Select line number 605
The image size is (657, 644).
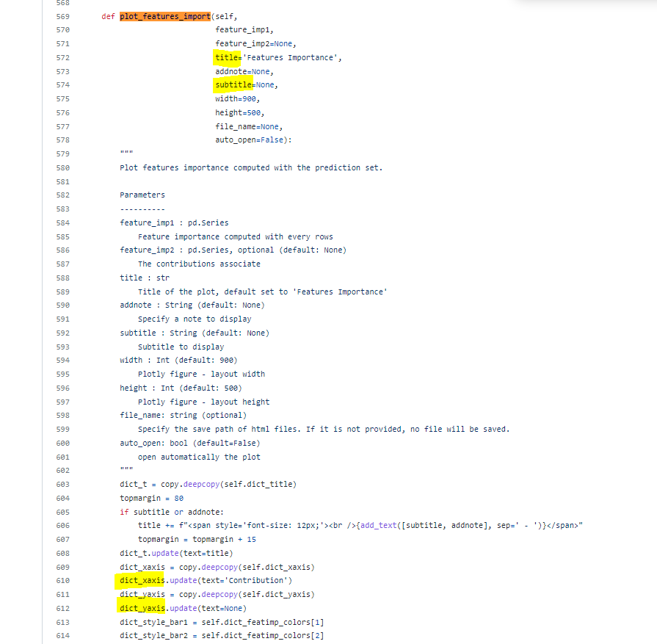tap(62, 511)
